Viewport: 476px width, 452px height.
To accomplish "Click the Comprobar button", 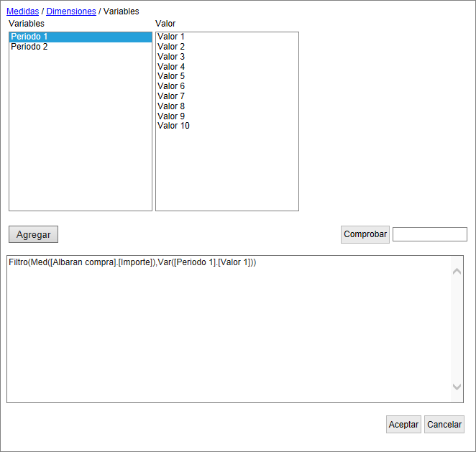I will point(365,234).
